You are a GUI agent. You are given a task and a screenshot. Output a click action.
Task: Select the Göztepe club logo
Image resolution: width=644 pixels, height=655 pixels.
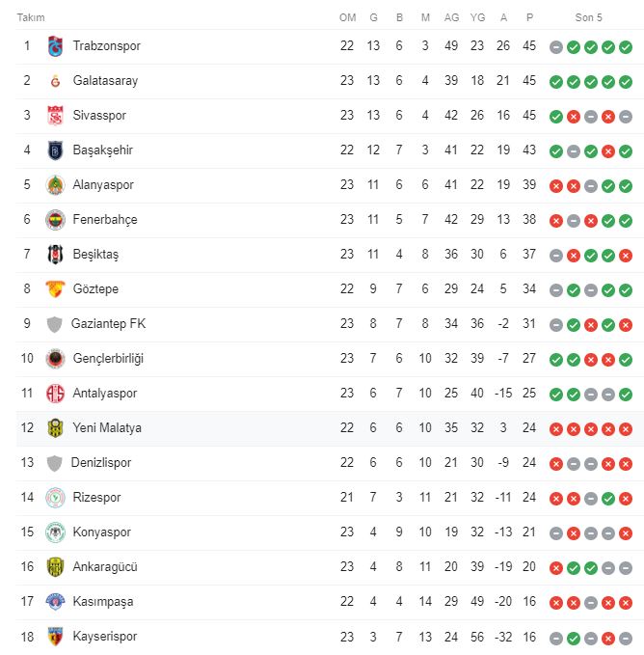tap(54, 289)
